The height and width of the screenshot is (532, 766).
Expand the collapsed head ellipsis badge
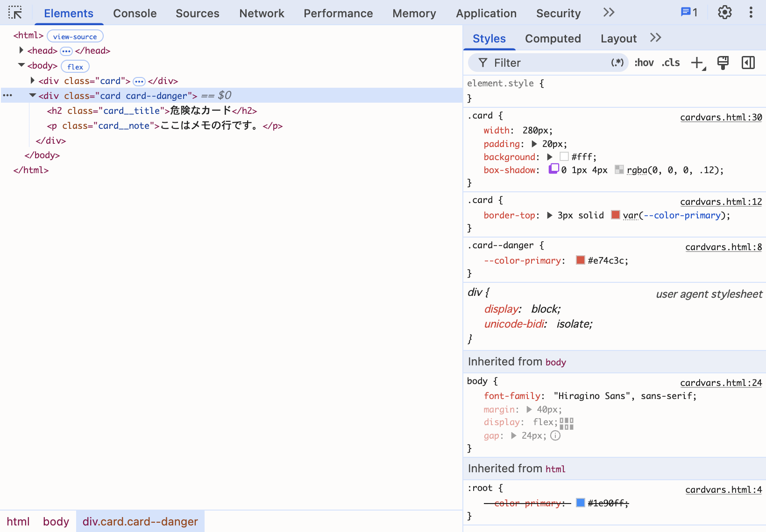(x=66, y=51)
